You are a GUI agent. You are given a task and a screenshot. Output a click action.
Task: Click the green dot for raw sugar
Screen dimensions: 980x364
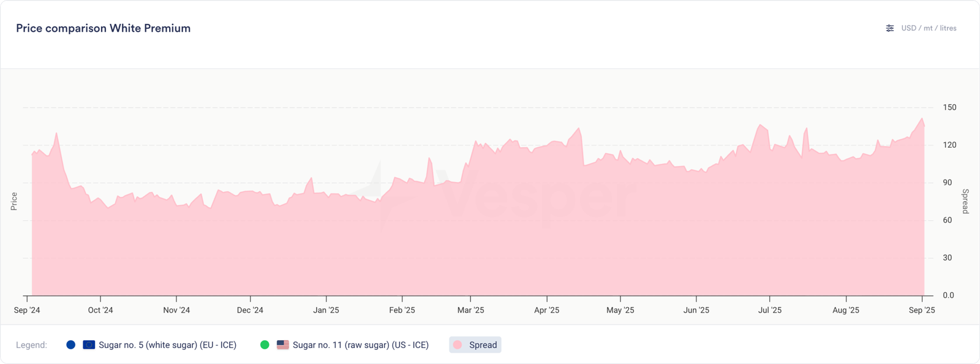click(265, 345)
